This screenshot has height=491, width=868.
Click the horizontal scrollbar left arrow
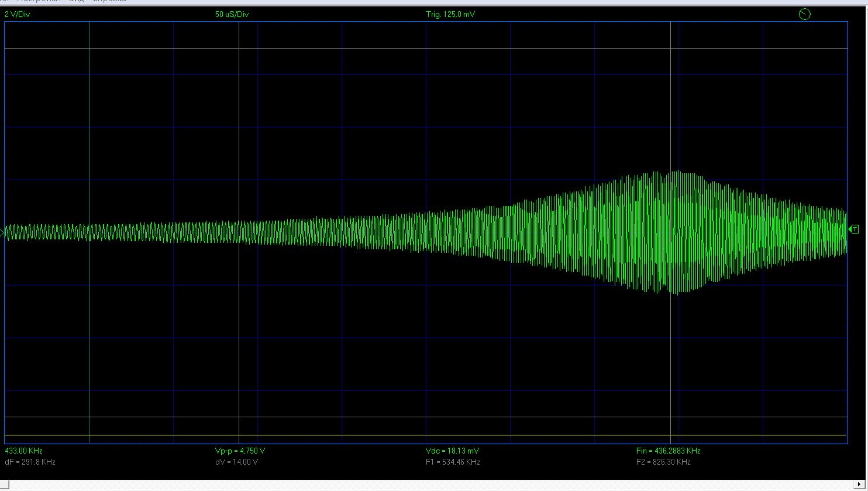(x=5, y=485)
